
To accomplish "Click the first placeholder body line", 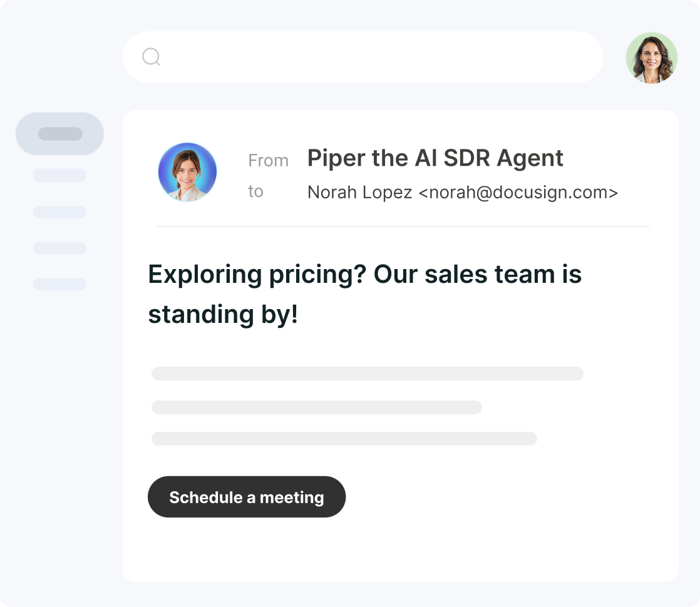I will point(368,374).
